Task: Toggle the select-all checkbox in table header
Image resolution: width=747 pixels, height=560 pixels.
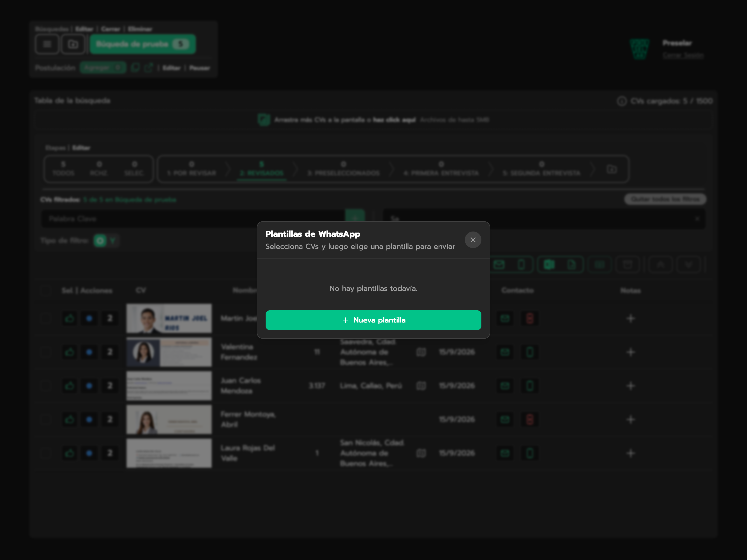Action: click(45, 290)
